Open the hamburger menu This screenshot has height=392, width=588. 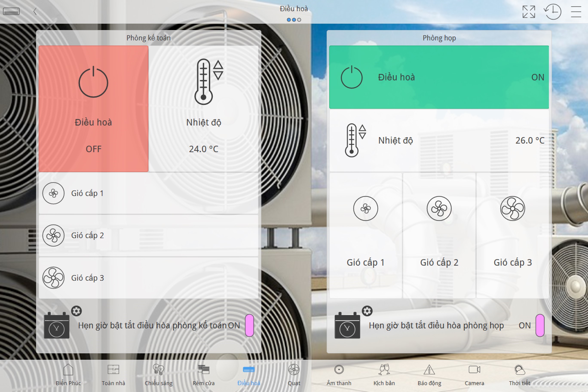(x=576, y=12)
